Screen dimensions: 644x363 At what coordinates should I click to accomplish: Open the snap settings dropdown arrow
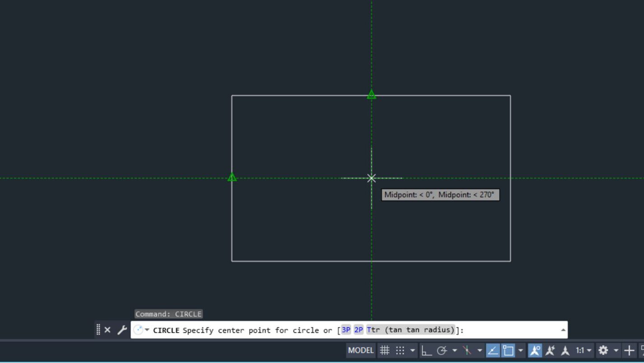click(x=412, y=350)
